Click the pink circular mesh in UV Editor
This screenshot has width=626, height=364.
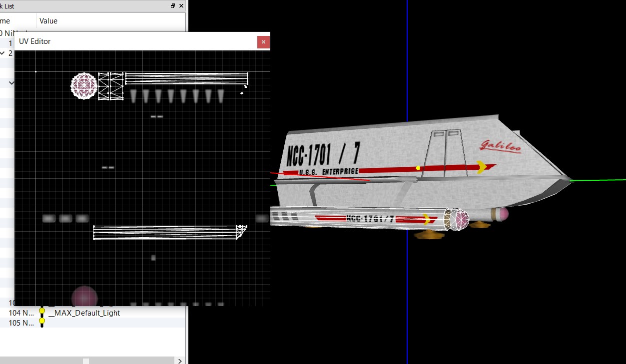click(x=84, y=86)
